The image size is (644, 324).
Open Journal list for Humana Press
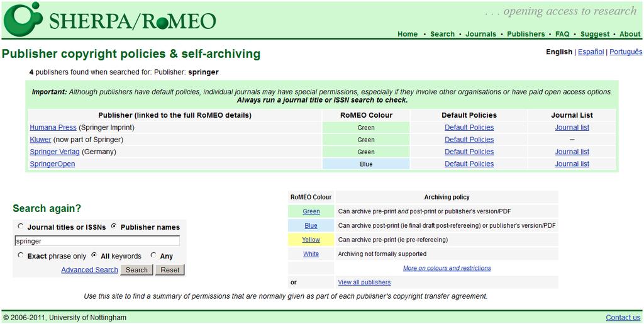(572, 127)
